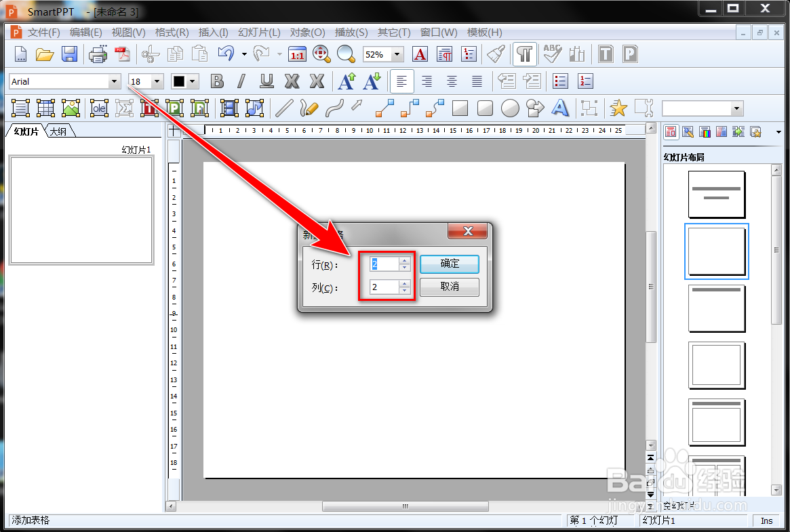The image size is (790, 532).
Task: Justify text alignment
Action: click(477, 81)
